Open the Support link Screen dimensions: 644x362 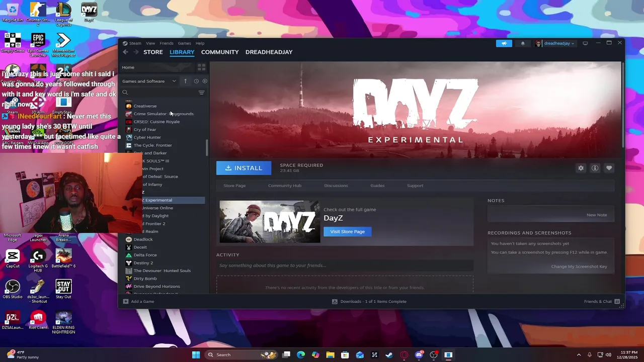(415, 186)
